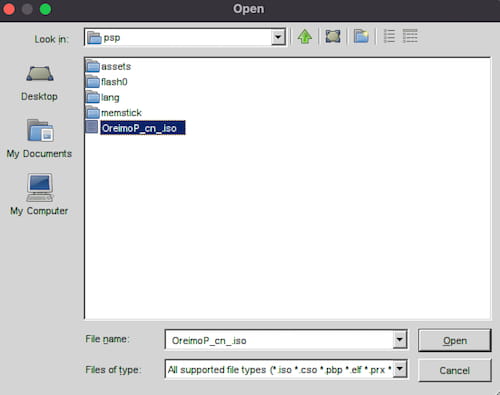Open My Computer shortcut
Screen dimensions: 500x395
39,195
